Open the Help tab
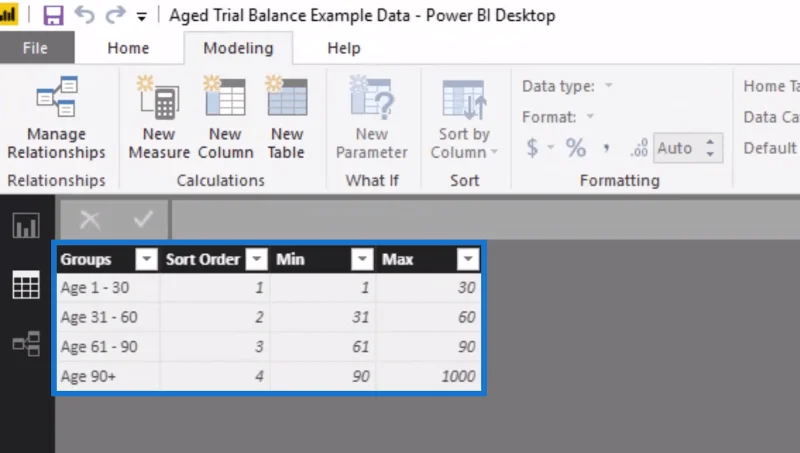800x453 pixels. point(344,48)
